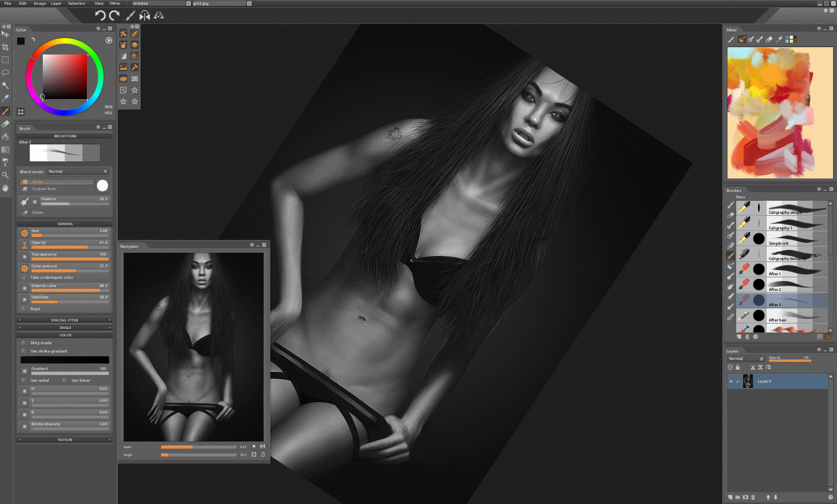Click the Navigator Scale slider
837x504 pixels.
[x=199, y=447]
